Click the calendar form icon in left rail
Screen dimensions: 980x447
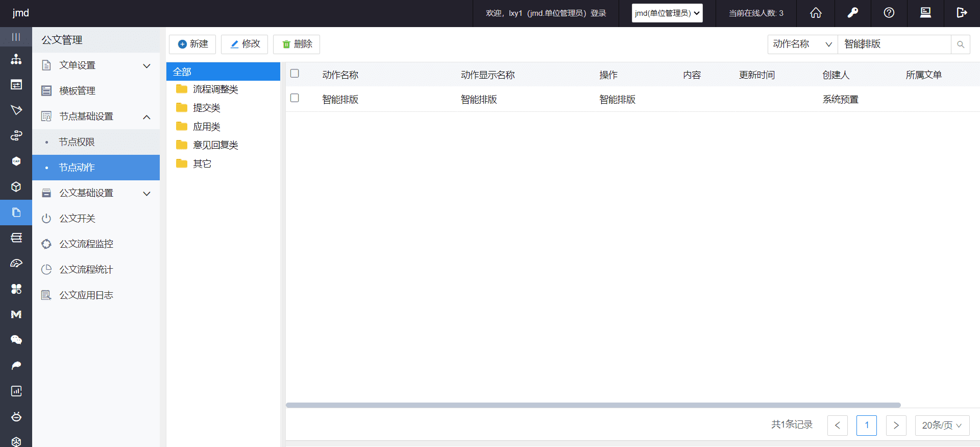click(x=16, y=85)
